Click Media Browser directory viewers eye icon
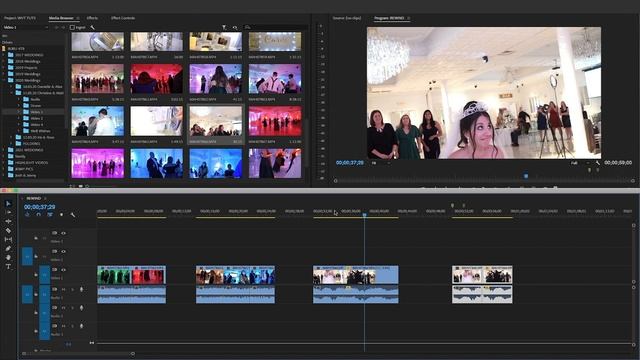The width and height of the screenshot is (640, 360). coord(235,27)
